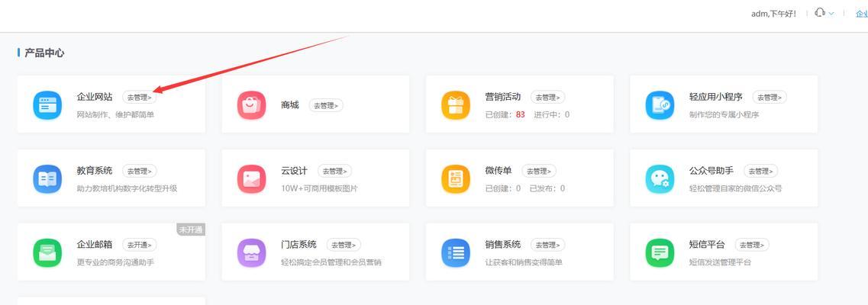
Task: Click the 企业邮箱 title text
Action: (x=95, y=244)
